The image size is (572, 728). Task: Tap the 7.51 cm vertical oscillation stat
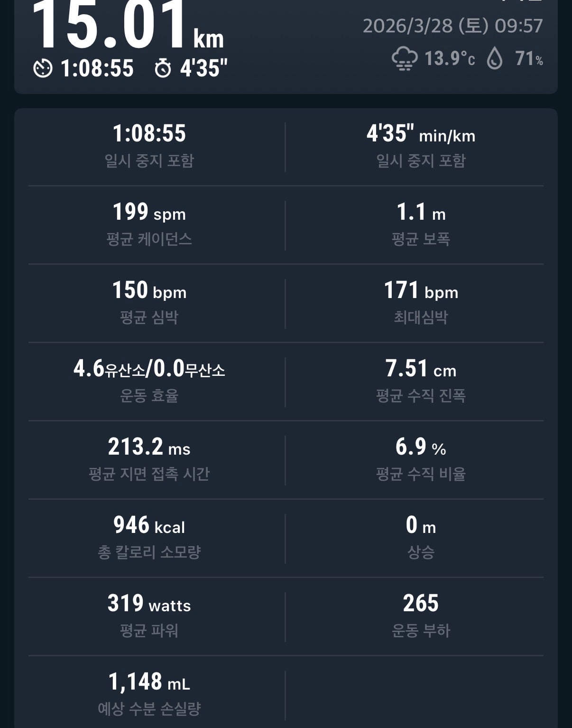421,381
